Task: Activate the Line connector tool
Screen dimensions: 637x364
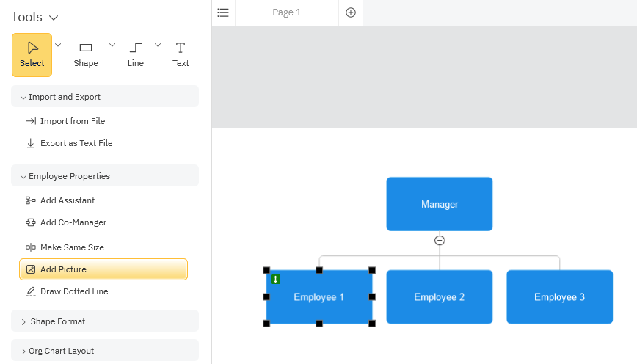Action: coord(136,54)
